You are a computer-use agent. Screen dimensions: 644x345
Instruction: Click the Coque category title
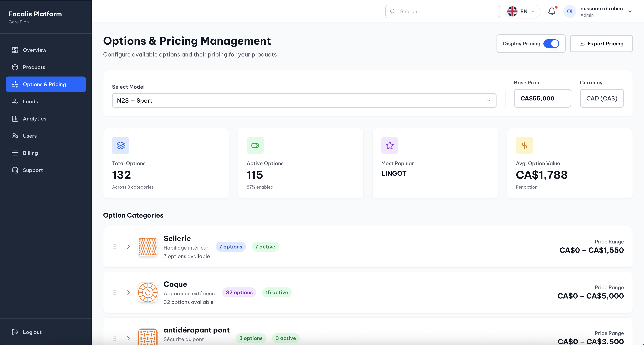175,284
